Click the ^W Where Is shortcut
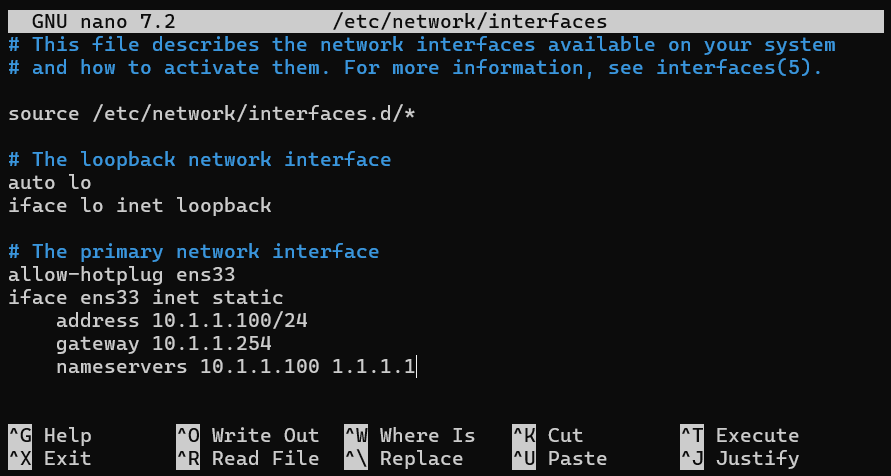891x476 pixels. [410, 436]
